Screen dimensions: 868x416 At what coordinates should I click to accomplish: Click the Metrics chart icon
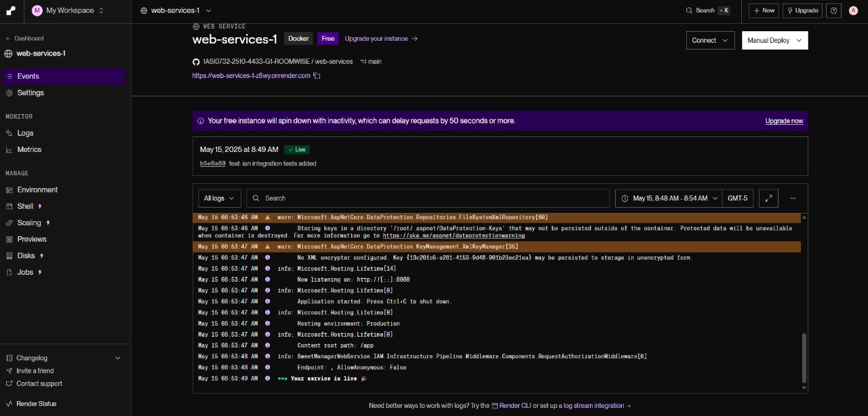pos(9,149)
